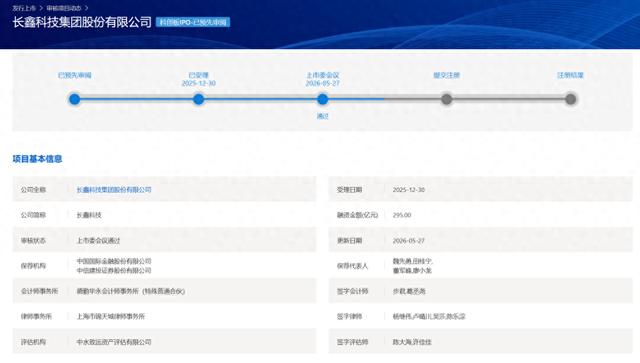640x363 pixels.
Task: Click the 更新日期 row label
Action: 349,241
